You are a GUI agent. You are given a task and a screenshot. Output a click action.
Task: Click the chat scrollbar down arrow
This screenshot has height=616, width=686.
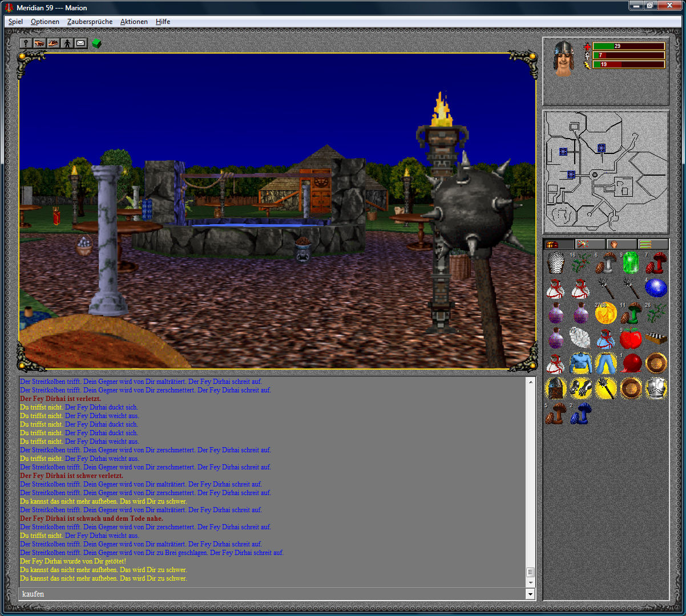[532, 583]
